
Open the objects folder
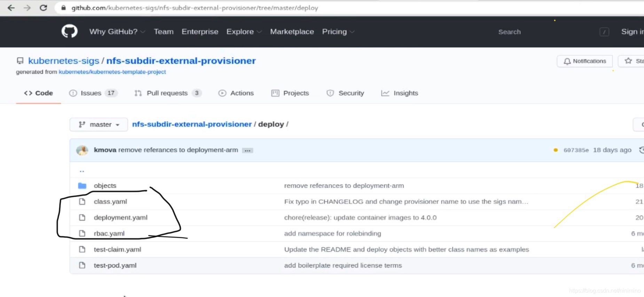105,186
